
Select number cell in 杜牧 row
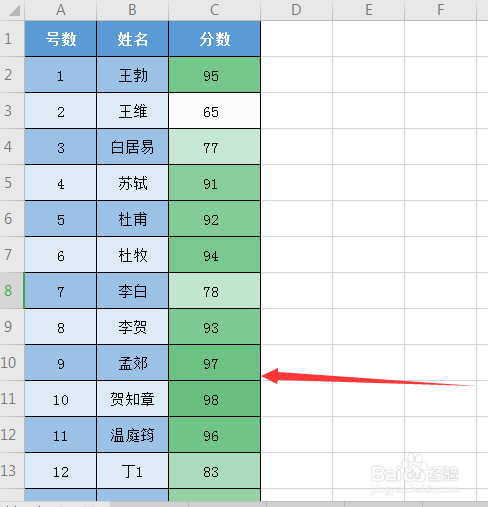pyautogui.click(x=61, y=255)
